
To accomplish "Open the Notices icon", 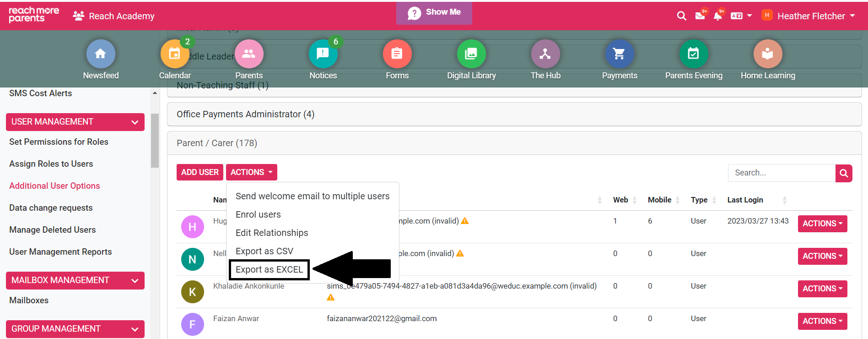I will click(x=323, y=54).
